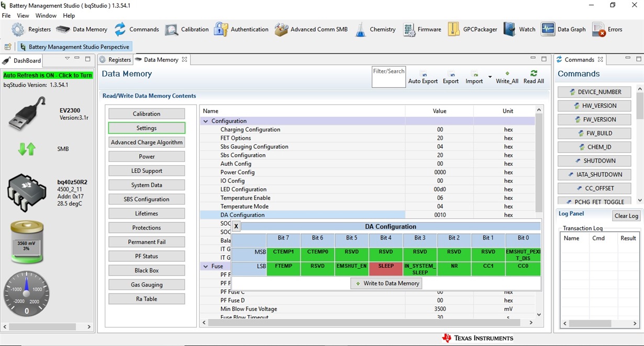The image size is (644, 346).
Task: Open the View menu
Action: pyautogui.click(x=23, y=16)
